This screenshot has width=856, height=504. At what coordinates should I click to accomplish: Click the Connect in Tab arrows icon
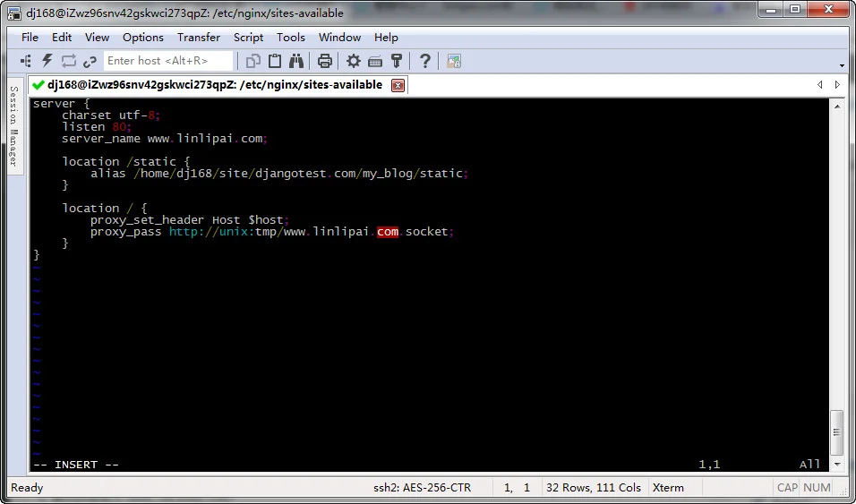pyautogui.click(x=68, y=61)
